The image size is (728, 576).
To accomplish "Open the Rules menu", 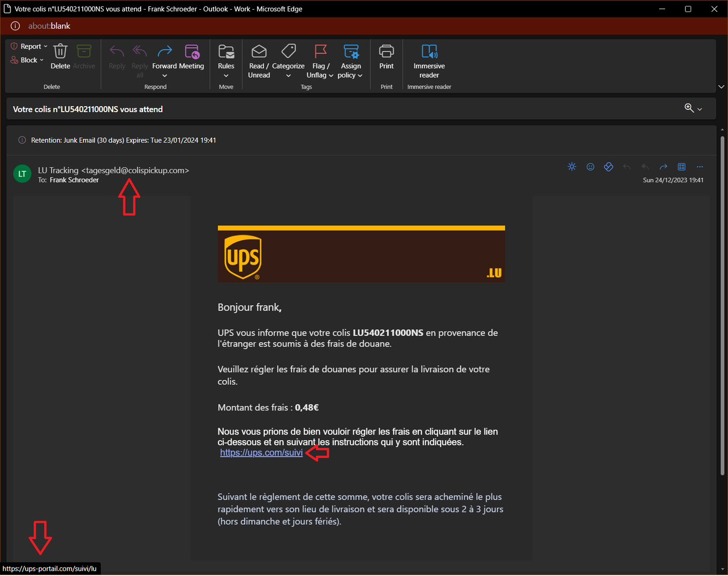I will [x=226, y=52].
